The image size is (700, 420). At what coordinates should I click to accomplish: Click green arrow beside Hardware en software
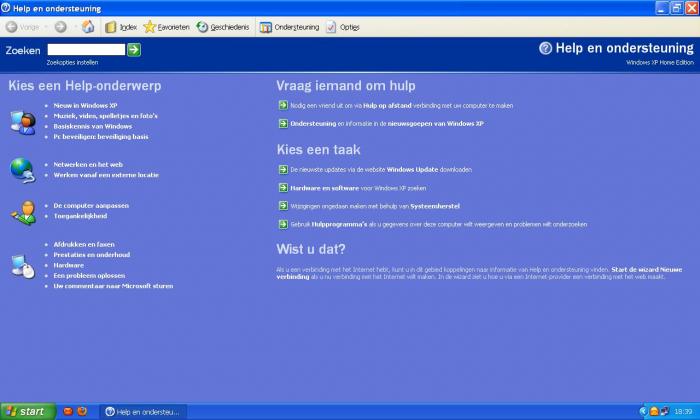point(283,188)
